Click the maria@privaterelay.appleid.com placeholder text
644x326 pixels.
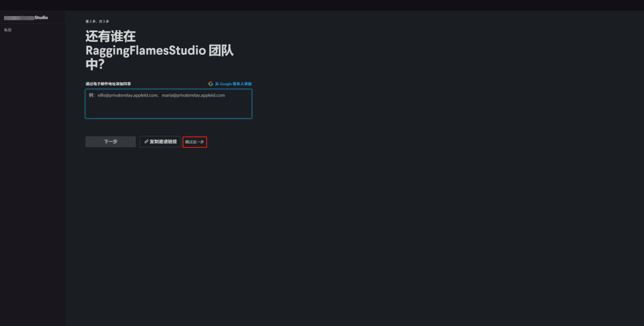(x=193, y=95)
